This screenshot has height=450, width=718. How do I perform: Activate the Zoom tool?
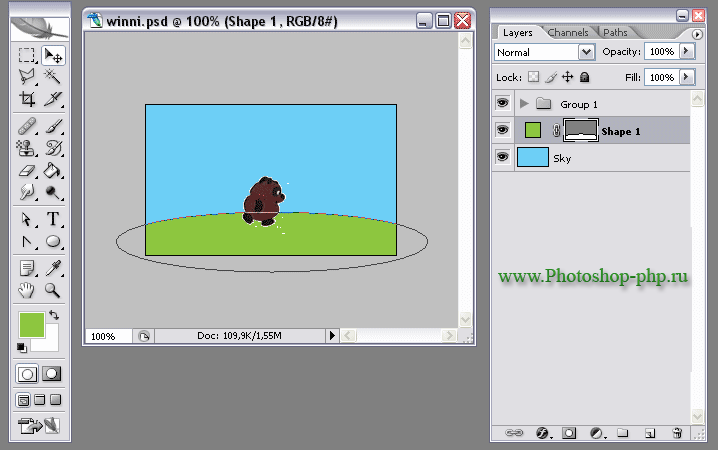pyautogui.click(x=53, y=290)
